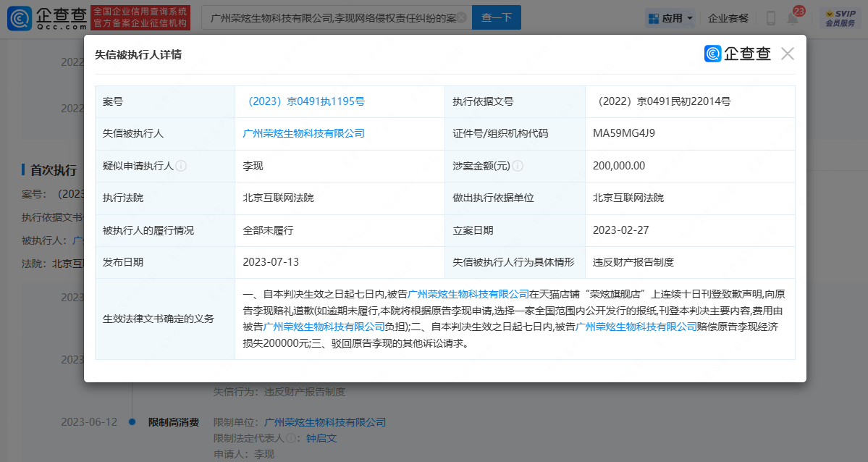Click 失信行为：违反财产报告制度 below the dialog
The width and height of the screenshot is (868, 462).
(279, 392)
